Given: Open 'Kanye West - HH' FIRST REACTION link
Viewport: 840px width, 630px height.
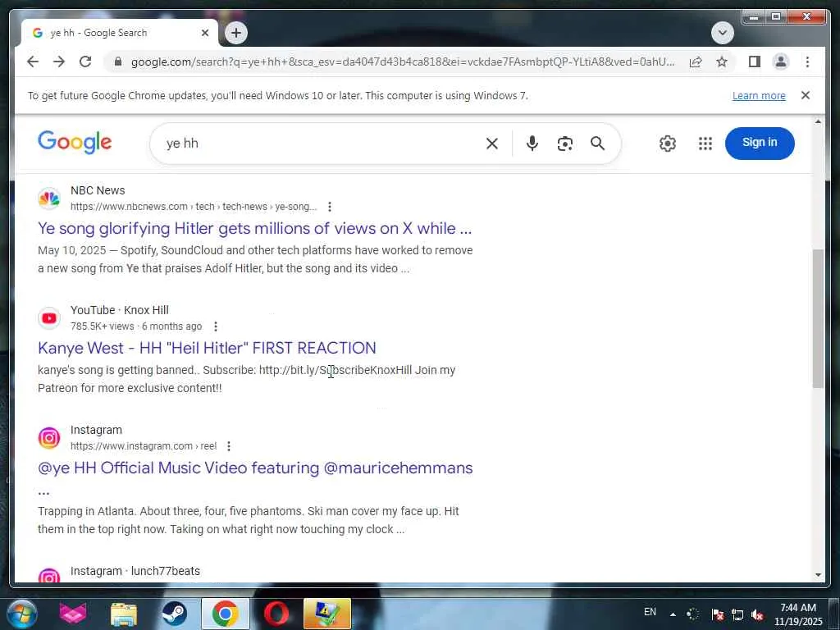Looking at the screenshot, I should 207,348.
